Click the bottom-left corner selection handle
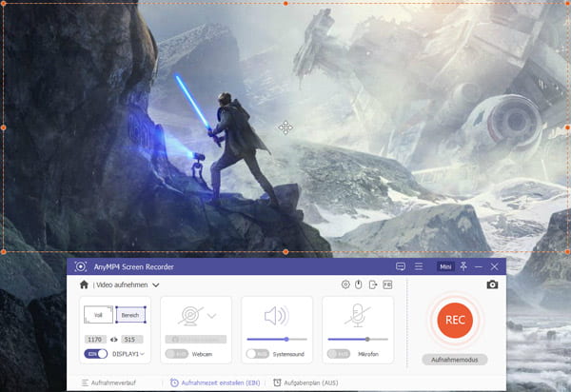The image size is (571, 392). [3, 252]
